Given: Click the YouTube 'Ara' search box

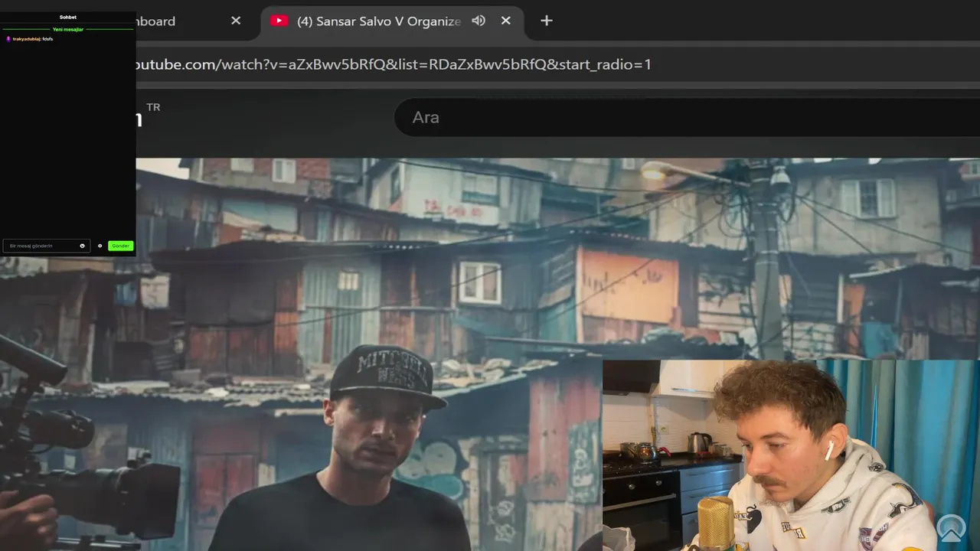Looking at the screenshot, I should (687, 117).
